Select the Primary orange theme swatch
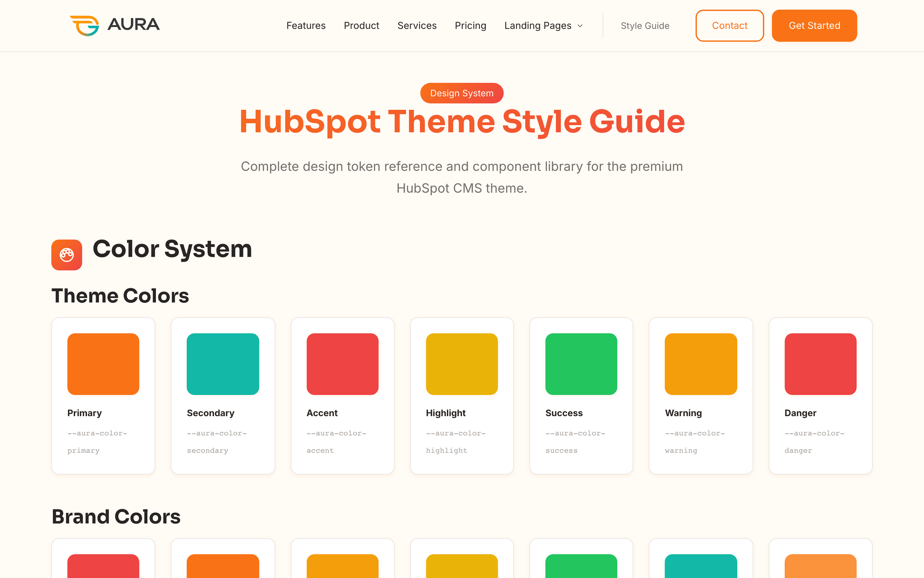 pyautogui.click(x=103, y=364)
